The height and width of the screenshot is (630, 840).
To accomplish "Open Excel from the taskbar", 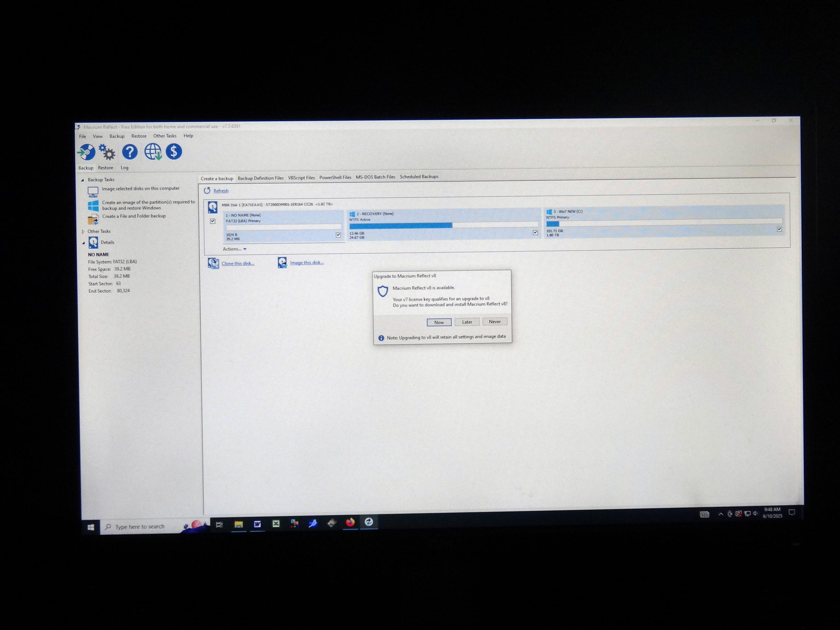I will tap(276, 524).
